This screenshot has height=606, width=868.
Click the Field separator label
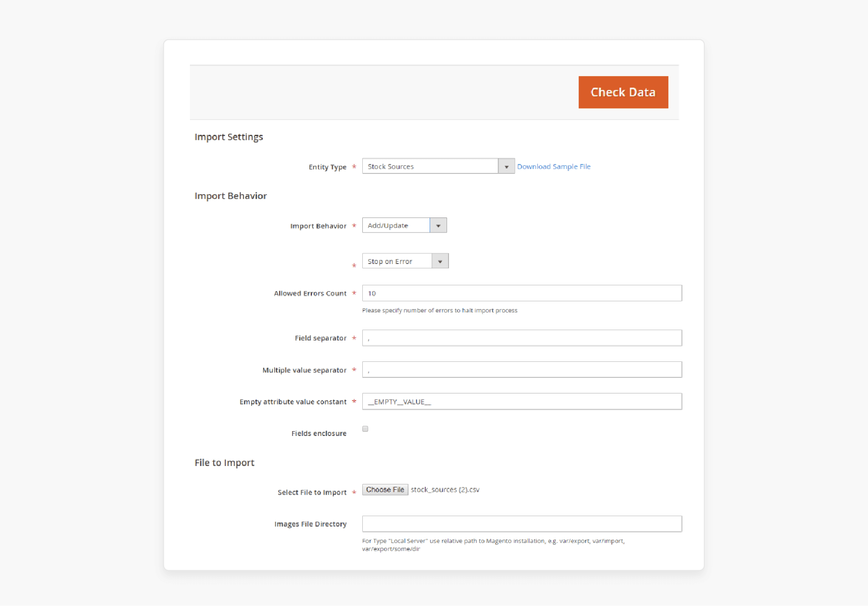point(321,338)
